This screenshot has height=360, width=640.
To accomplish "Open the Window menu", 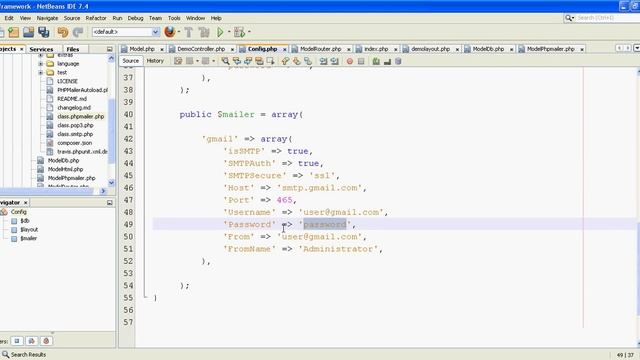I will [x=196, y=18].
